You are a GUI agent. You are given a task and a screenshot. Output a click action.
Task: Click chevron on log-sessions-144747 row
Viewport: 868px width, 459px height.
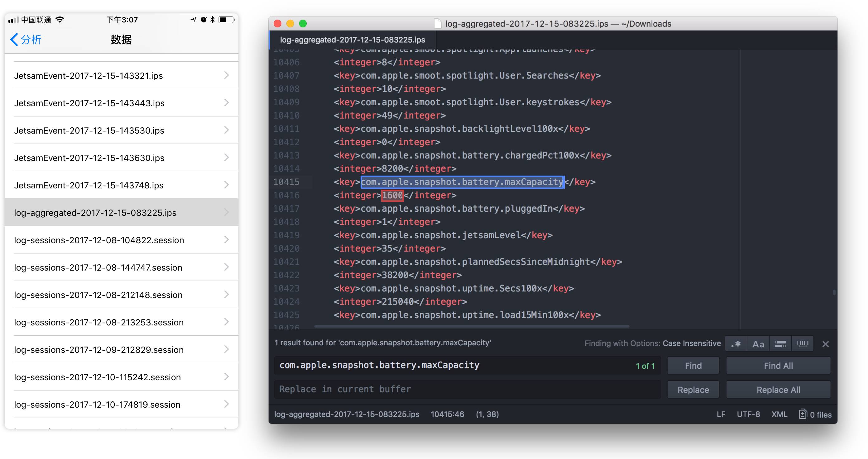click(227, 267)
